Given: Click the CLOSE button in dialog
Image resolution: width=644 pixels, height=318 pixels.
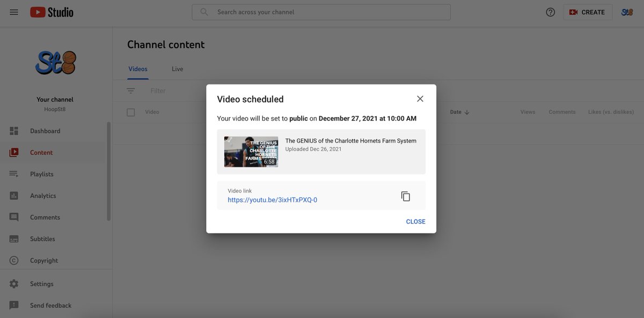Looking at the screenshot, I should (415, 221).
